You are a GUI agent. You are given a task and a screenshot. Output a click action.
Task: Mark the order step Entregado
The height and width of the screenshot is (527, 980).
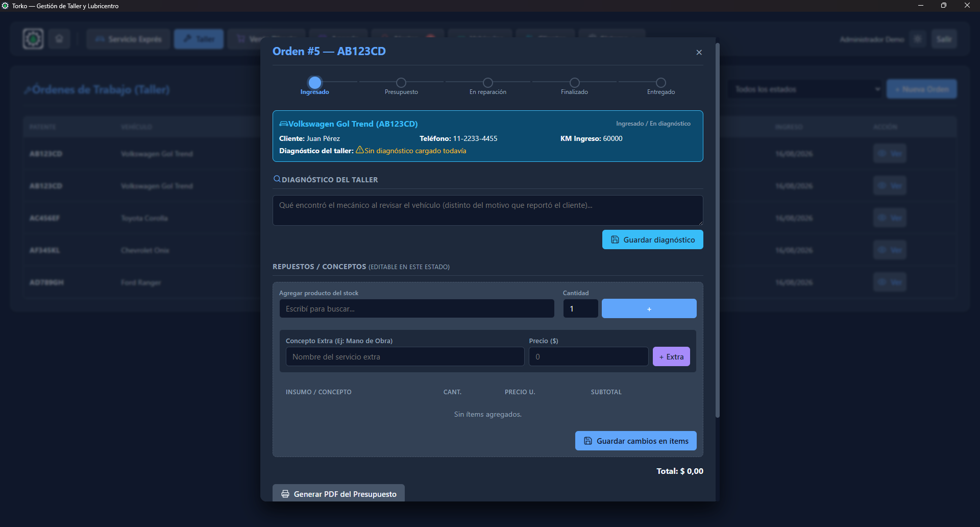[661, 83]
